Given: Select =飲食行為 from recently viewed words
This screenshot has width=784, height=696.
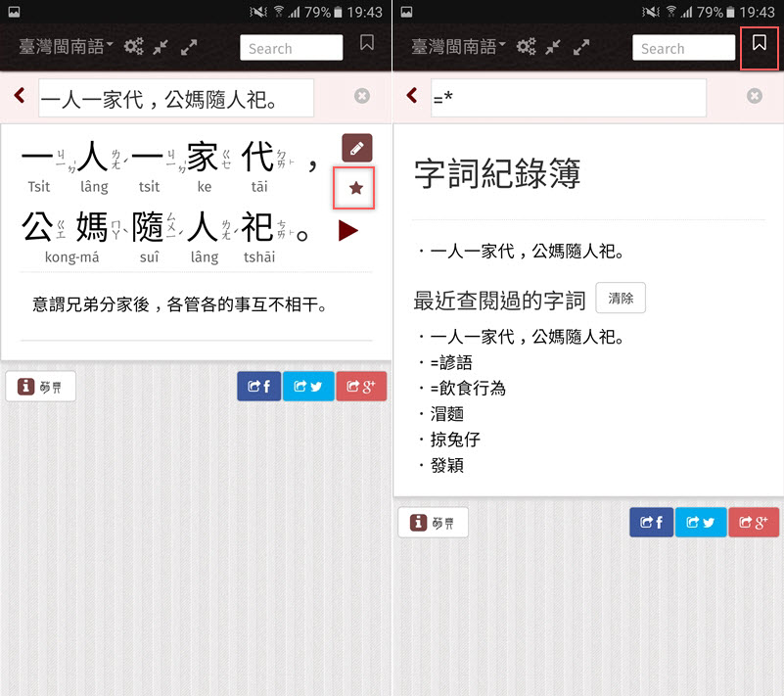Looking at the screenshot, I should [x=467, y=389].
